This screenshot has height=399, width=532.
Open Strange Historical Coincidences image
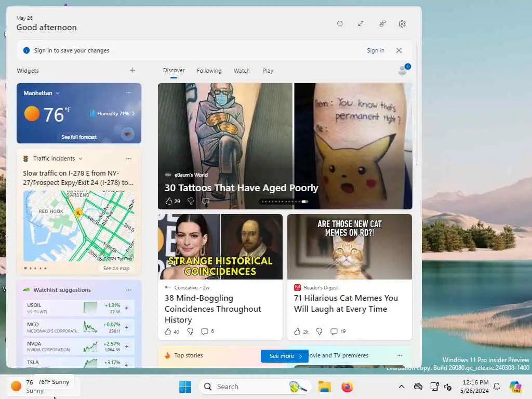(x=220, y=247)
